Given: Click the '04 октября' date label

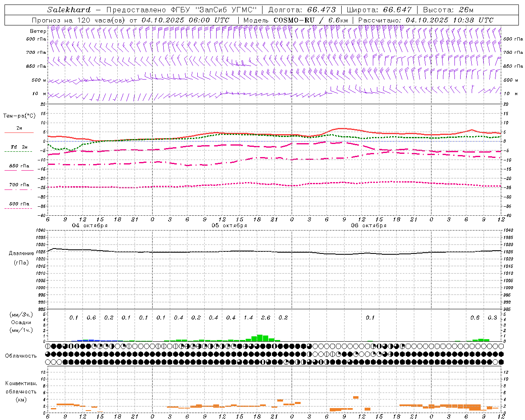Looking at the screenshot, I should (x=90, y=226).
